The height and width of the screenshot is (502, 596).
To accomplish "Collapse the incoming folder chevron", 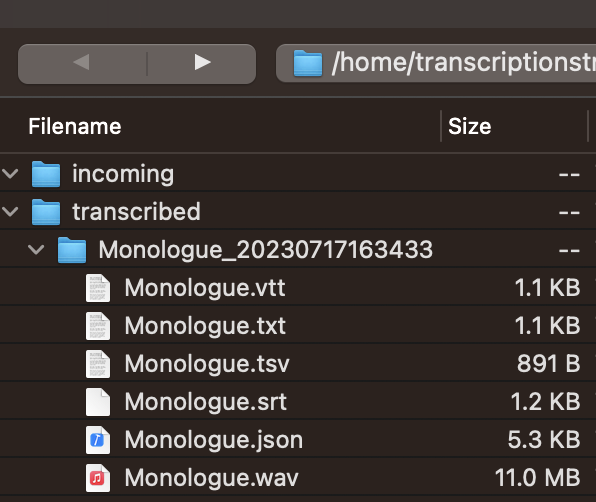I will (x=10, y=174).
